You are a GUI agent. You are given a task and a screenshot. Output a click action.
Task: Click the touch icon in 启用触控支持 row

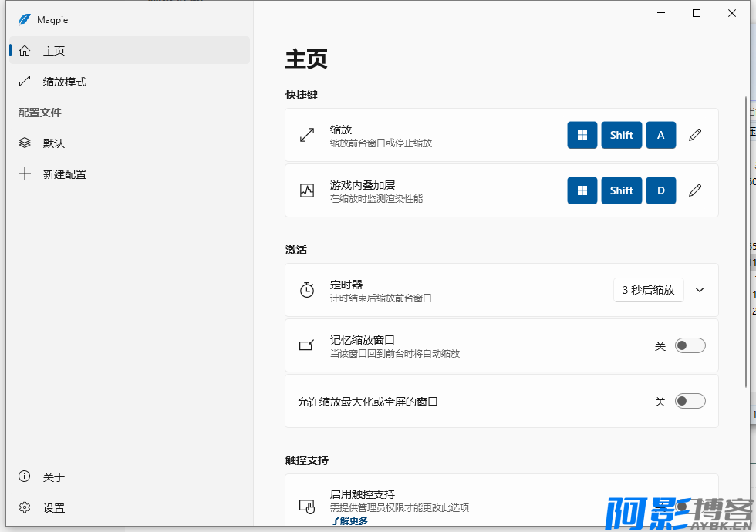[307, 507]
